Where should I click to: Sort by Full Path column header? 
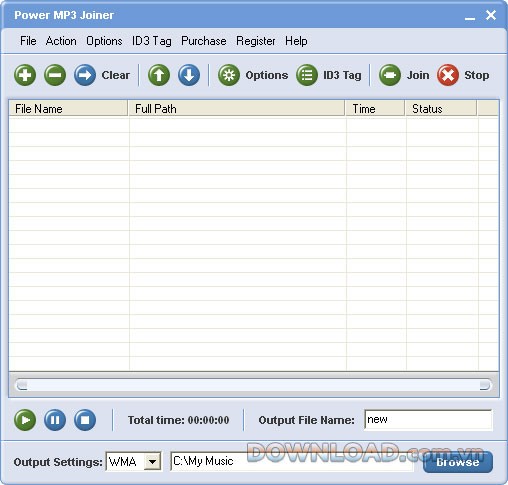pos(236,109)
